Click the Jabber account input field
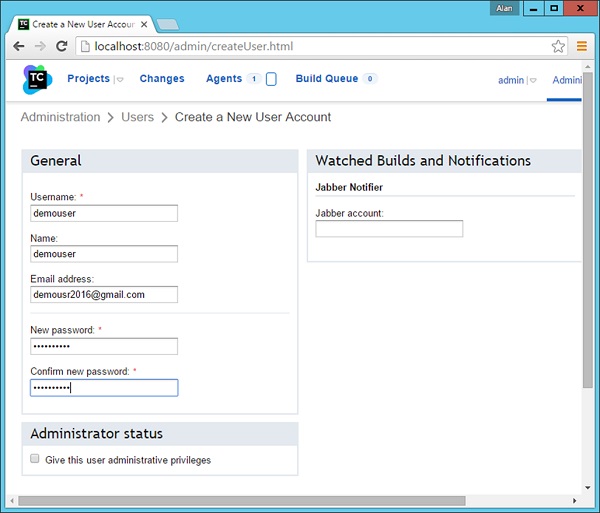This screenshot has height=513, width=600. tap(389, 229)
